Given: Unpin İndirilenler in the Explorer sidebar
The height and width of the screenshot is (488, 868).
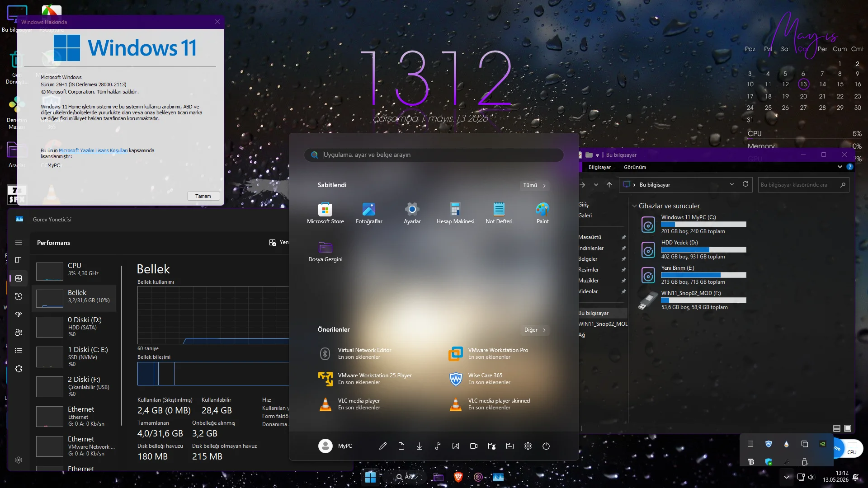Looking at the screenshot, I should point(623,248).
